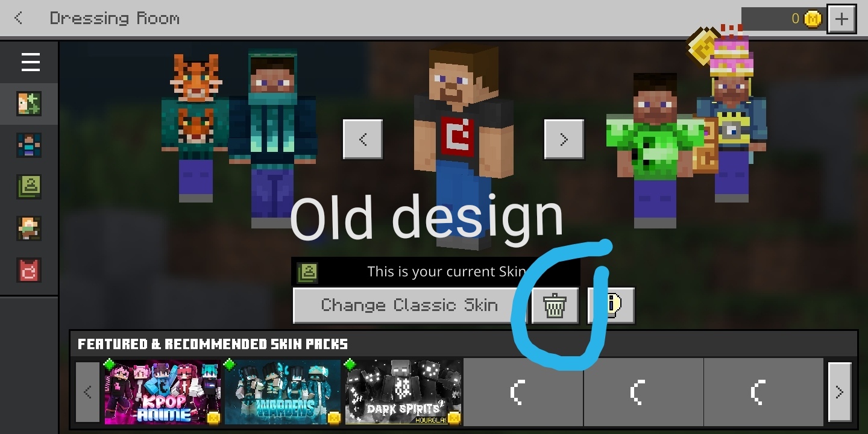
Task: Go back from the Dressing Room
Action: click(19, 18)
